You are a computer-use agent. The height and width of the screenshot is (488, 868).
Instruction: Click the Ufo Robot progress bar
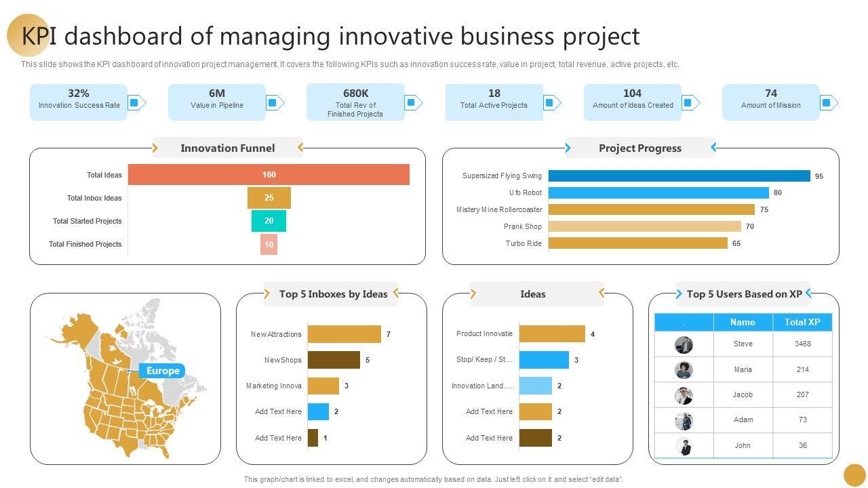pyautogui.click(x=658, y=192)
